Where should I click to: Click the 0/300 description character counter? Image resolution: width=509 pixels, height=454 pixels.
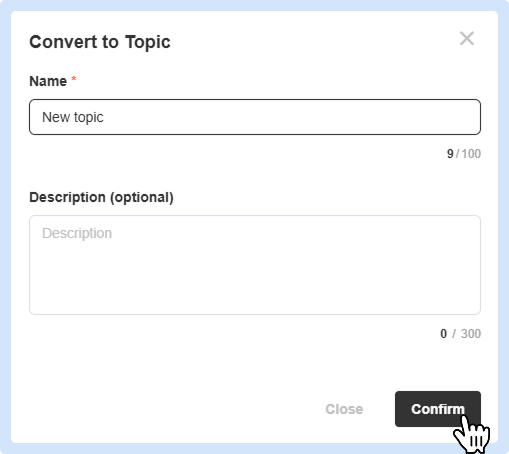460,334
